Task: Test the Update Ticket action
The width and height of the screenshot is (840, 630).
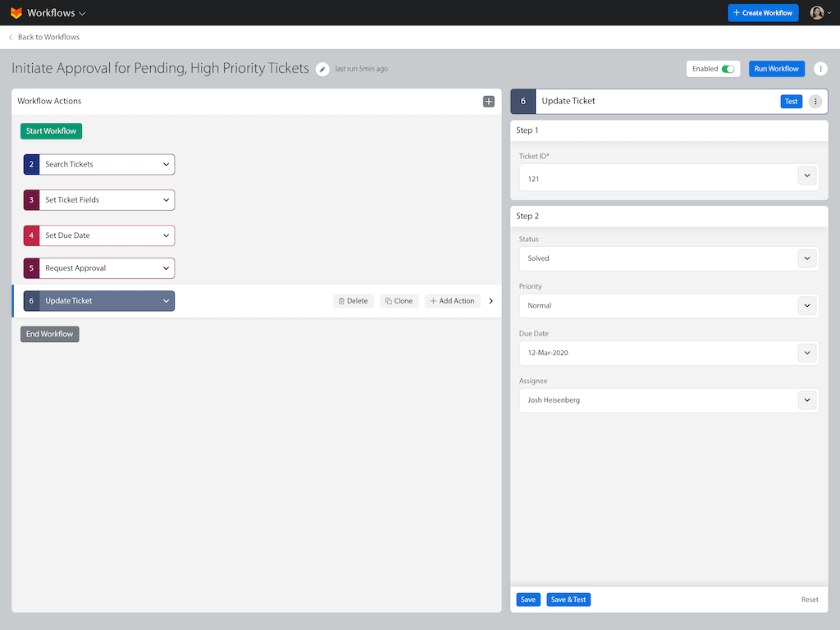Action: [x=791, y=101]
